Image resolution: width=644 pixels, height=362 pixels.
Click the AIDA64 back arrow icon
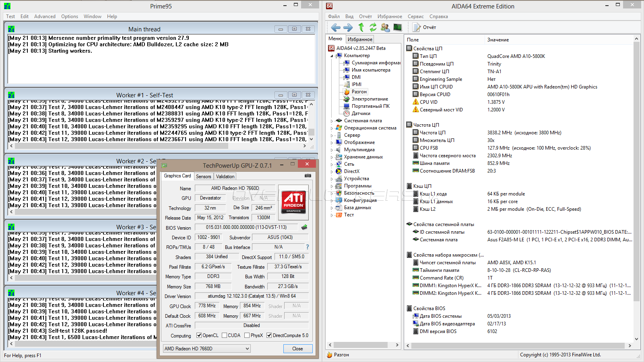click(335, 27)
